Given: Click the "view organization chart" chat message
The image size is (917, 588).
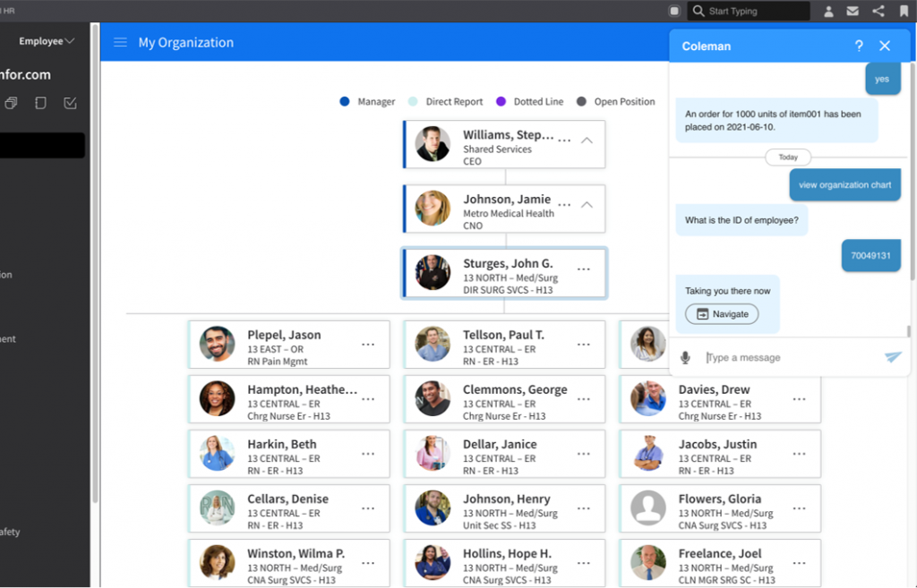Looking at the screenshot, I should coord(845,184).
